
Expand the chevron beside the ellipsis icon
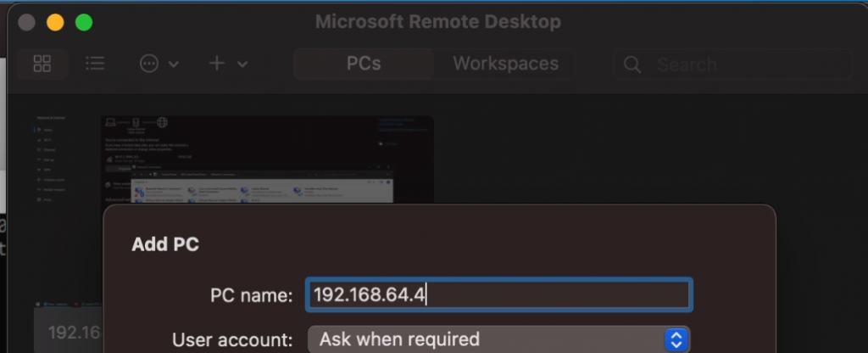[173, 64]
